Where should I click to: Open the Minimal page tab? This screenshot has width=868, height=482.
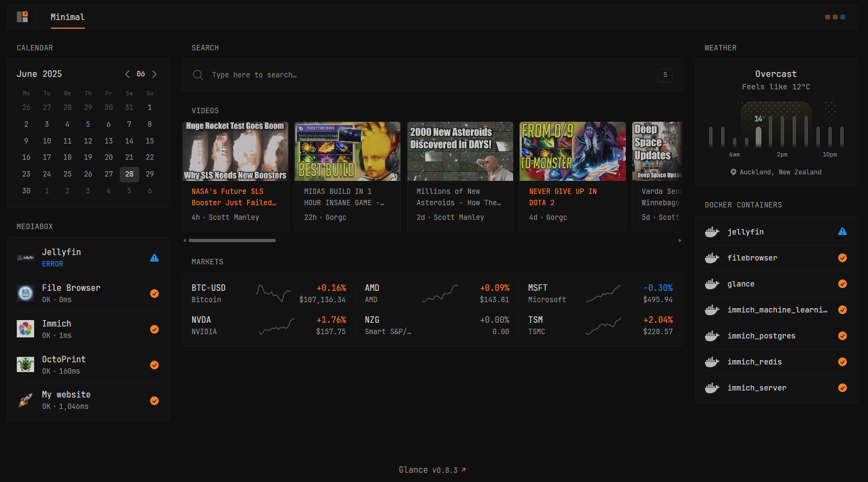(68, 17)
